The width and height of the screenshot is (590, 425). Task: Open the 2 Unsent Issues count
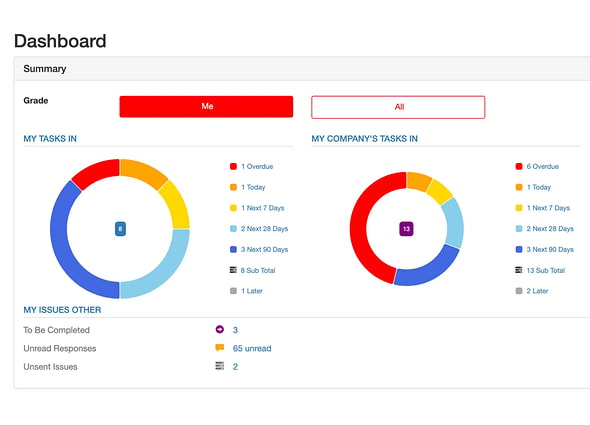[x=235, y=367]
